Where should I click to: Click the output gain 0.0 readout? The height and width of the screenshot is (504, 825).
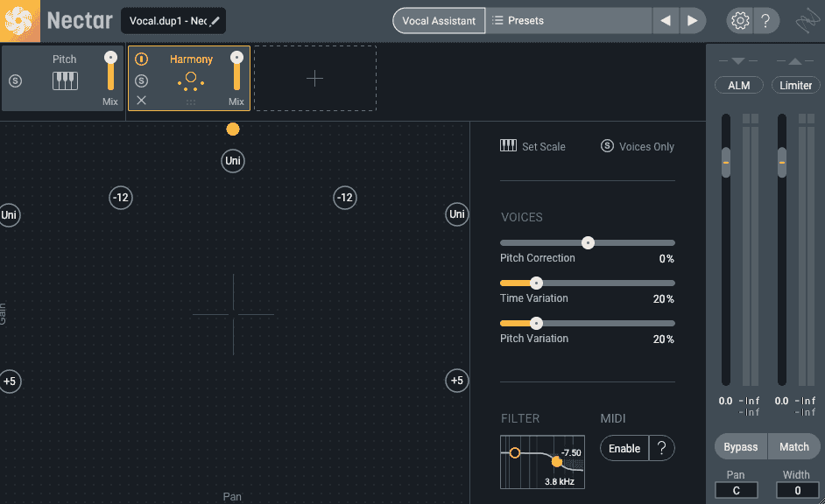(x=781, y=401)
